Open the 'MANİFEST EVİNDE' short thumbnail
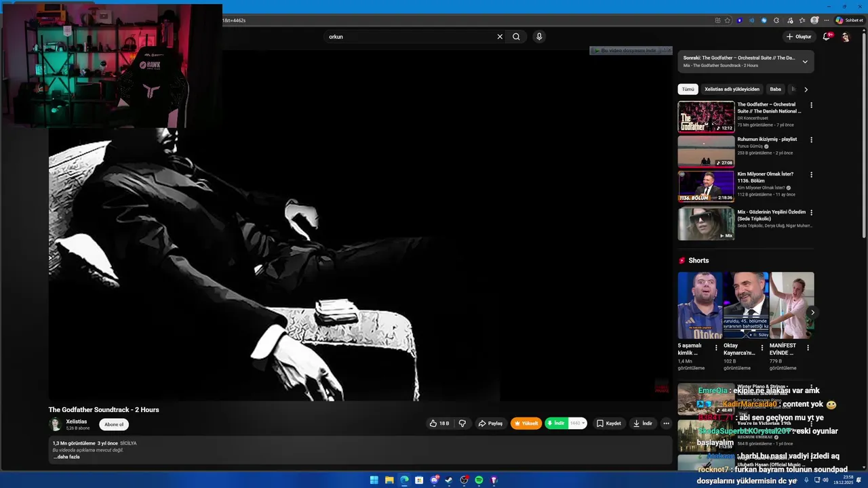Screen dimensions: 868x488 click(792, 306)
